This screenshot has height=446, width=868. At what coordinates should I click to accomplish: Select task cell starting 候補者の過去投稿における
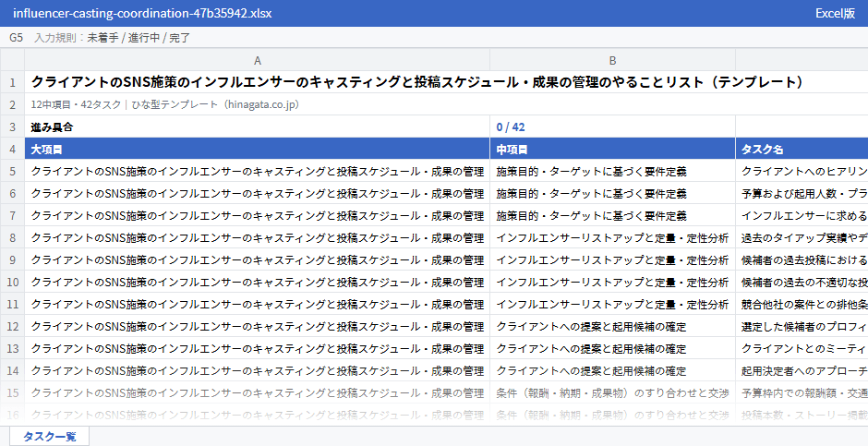(x=802, y=259)
